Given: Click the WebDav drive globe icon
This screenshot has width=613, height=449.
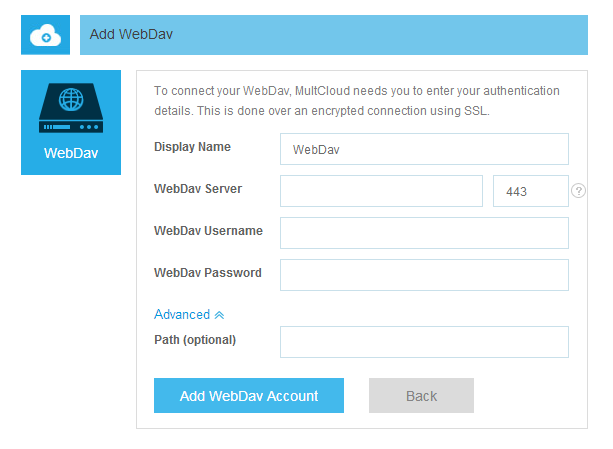Looking at the screenshot, I should [x=71, y=109].
